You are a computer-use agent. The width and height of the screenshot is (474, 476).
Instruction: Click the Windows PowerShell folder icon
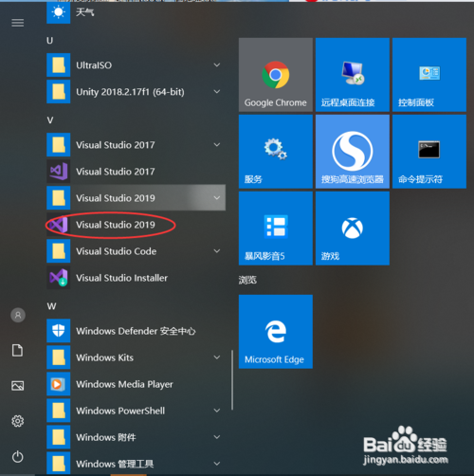pyautogui.click(x=59, y=411)
